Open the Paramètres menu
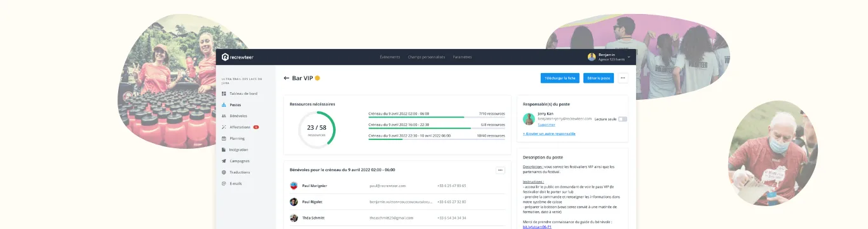The width and height of the screenshot is (868, 229). [x=463, y=57]
